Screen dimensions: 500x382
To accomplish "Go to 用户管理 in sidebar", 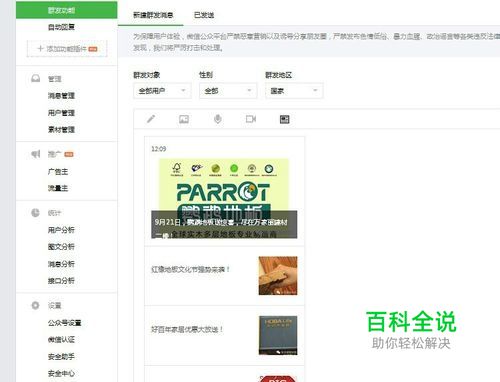I will (x=61, y=113).
